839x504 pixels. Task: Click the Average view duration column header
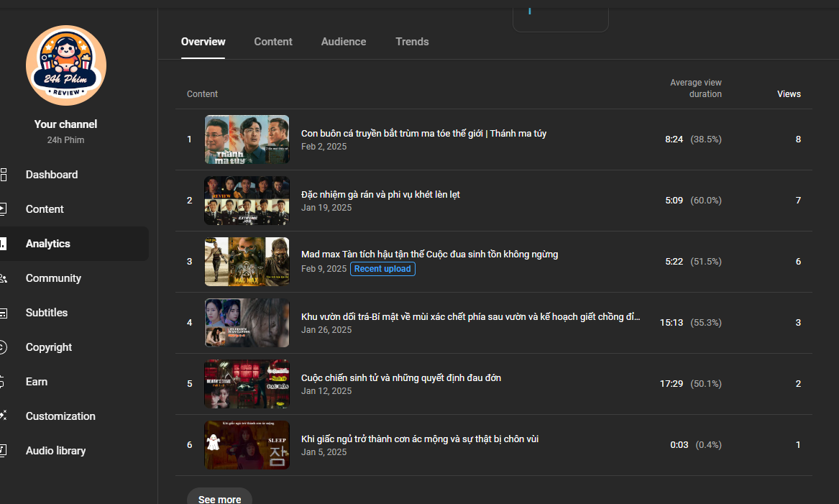coord(695,88)
